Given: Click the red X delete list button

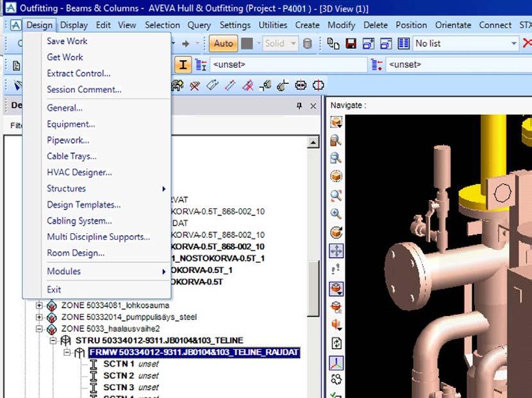Looking at the screenshot, I should pos(527,43).
